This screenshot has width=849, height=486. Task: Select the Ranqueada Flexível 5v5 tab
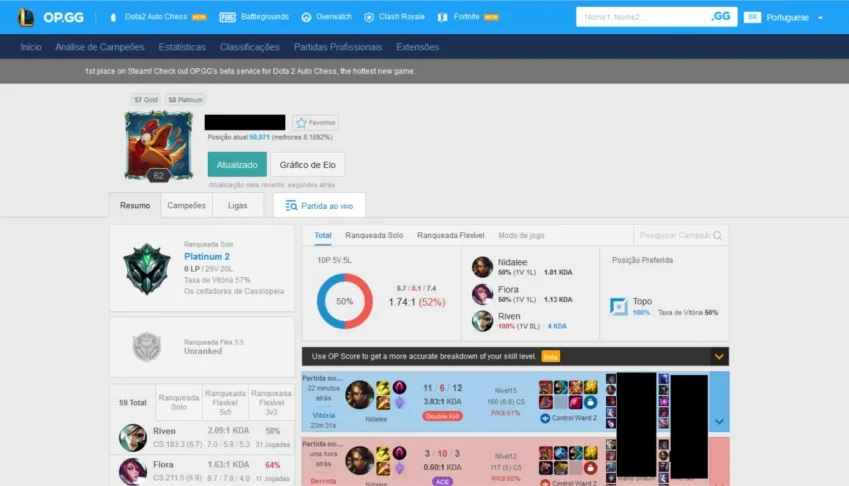(x=225, y=403)
